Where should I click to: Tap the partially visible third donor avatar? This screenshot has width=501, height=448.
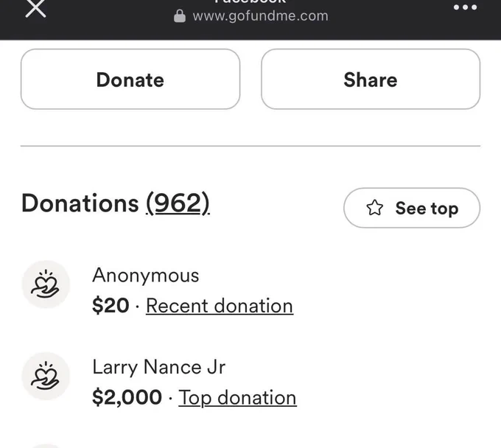click(46, 446)
